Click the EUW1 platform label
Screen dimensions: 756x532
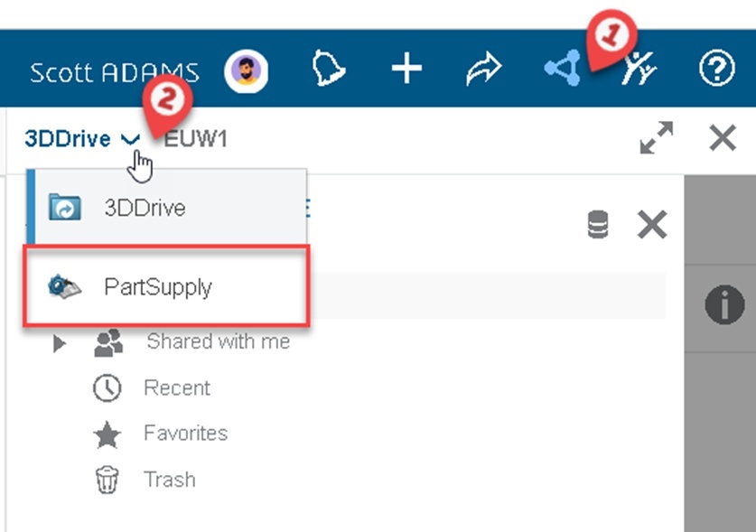(x=195, y=139)
